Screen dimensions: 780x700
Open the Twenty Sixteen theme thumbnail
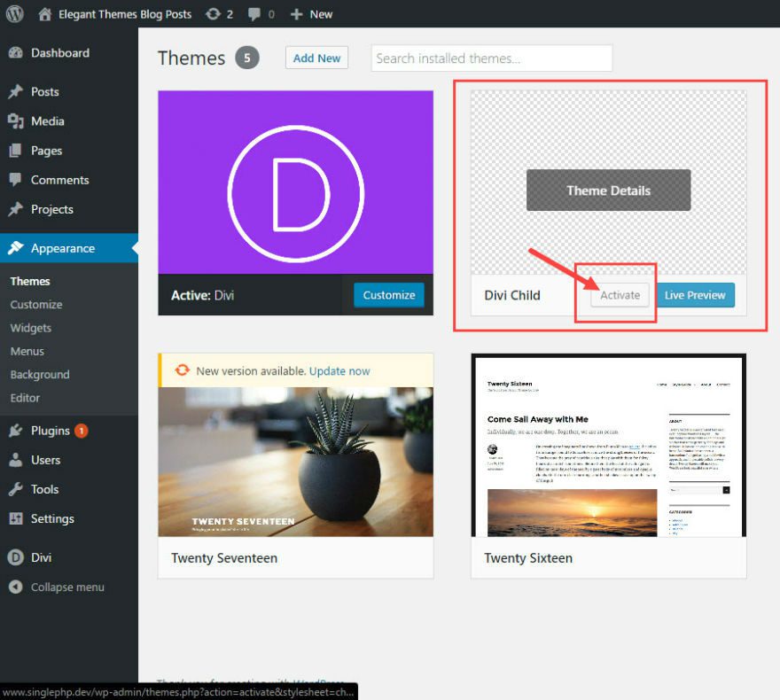tap(608, 446)
